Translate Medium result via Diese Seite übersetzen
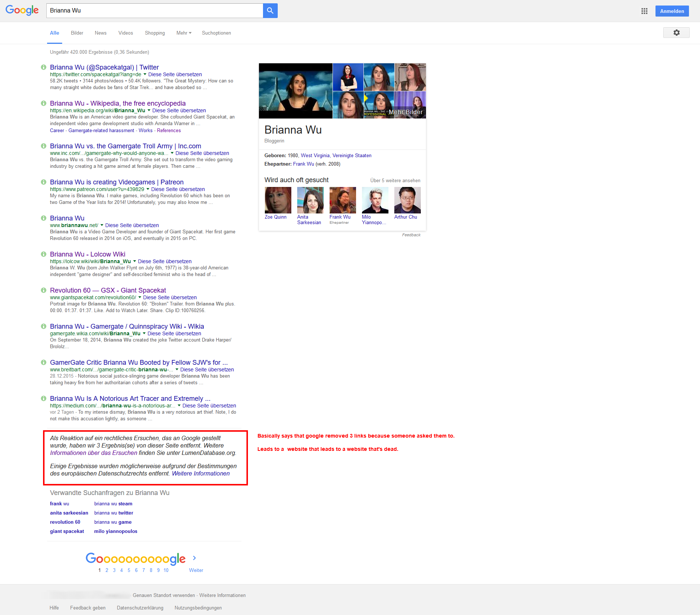 209,406
